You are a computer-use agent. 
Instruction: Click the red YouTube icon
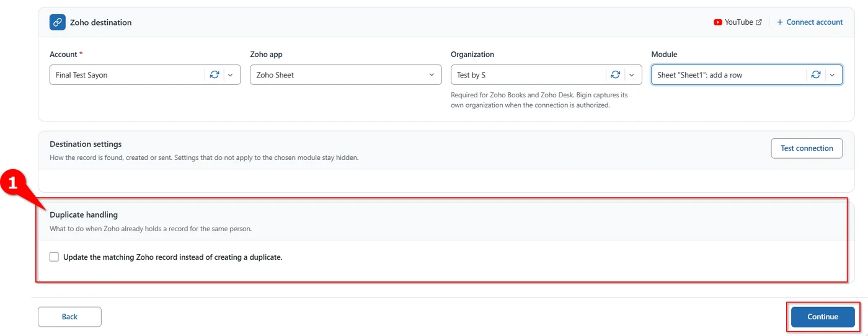tap(718, 22)
